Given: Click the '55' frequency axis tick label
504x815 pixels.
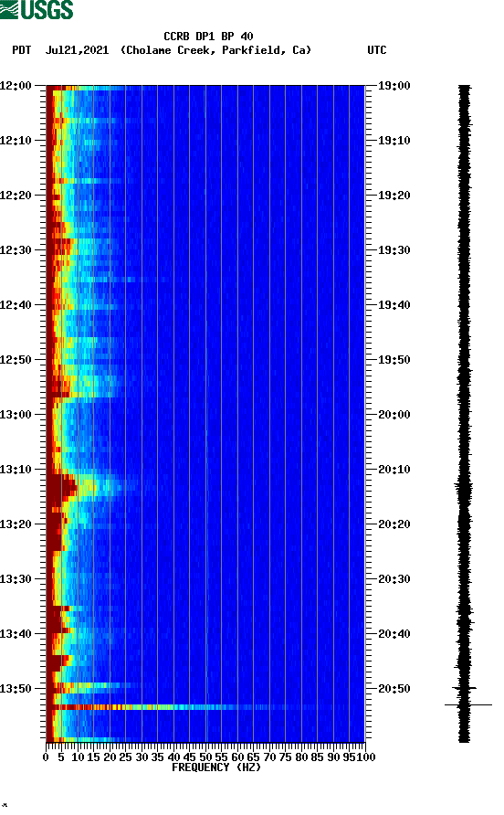Looking at the screenshot, I should (221, 757).
